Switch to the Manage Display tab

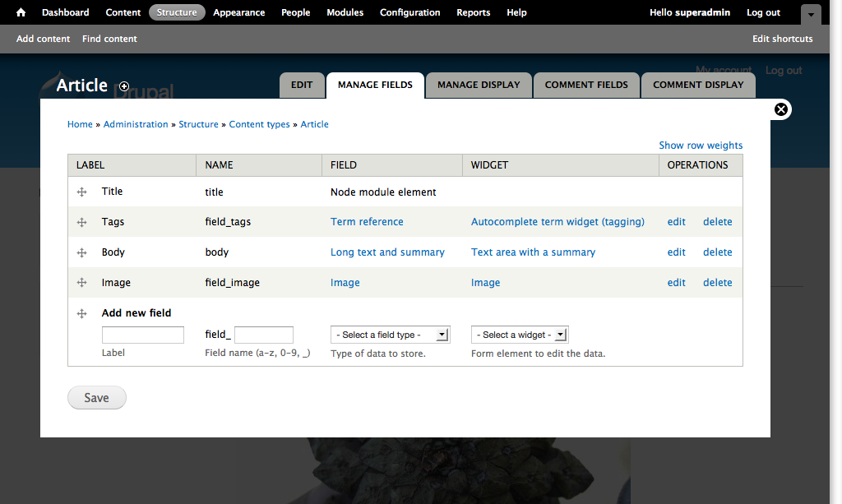pos(479,85)
